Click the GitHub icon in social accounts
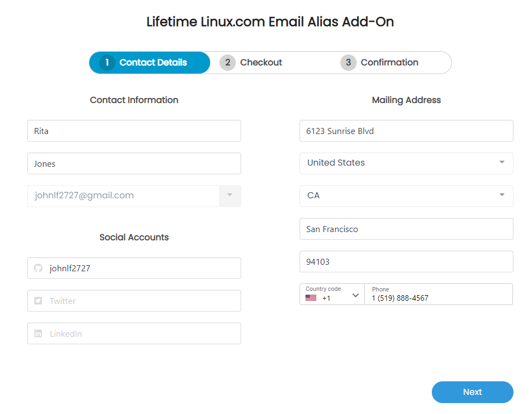The image size is (532, 414). pyautogui.click(x=38, y=268)
